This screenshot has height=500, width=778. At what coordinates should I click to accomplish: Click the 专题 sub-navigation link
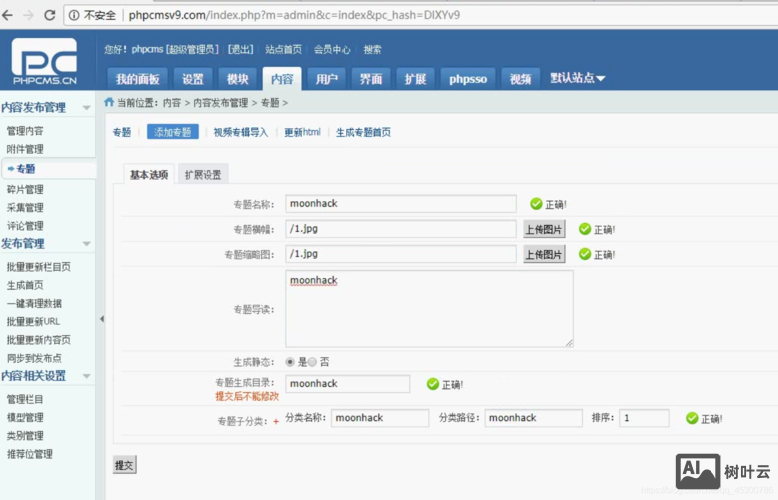point(122,132)
